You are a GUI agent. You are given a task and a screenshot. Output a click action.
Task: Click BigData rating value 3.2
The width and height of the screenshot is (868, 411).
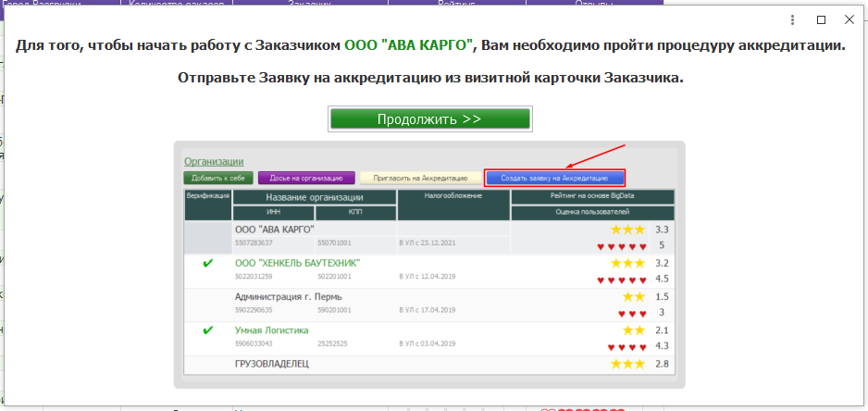click(662, 263)
